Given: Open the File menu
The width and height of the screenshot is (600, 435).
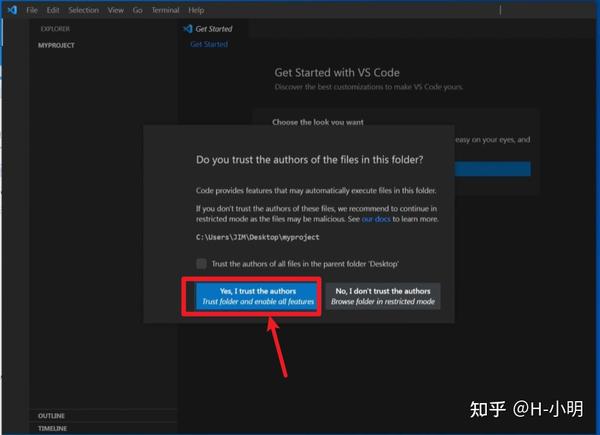Looking at the screenshot, I should click(32, 10).
